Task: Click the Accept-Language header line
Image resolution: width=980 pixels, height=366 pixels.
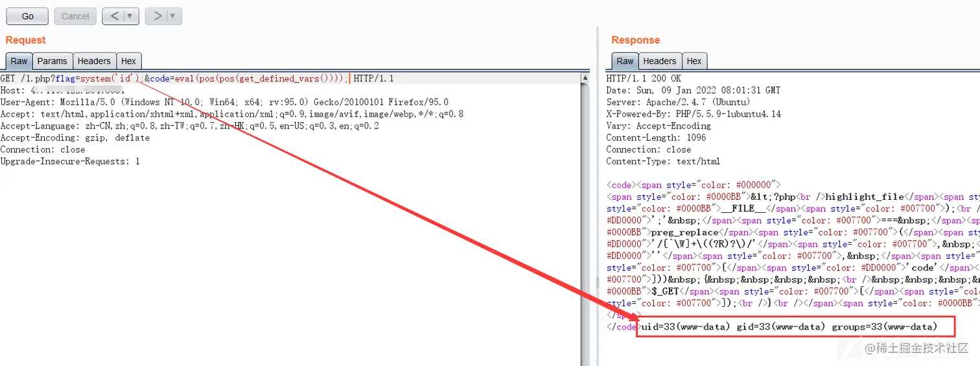Action: 189,126
